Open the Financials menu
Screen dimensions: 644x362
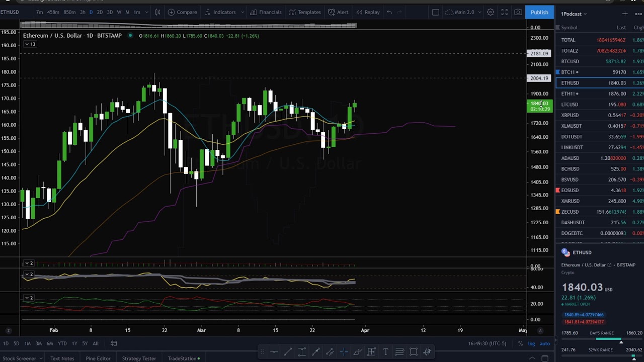pyautogui.click(x=266, y=12)
